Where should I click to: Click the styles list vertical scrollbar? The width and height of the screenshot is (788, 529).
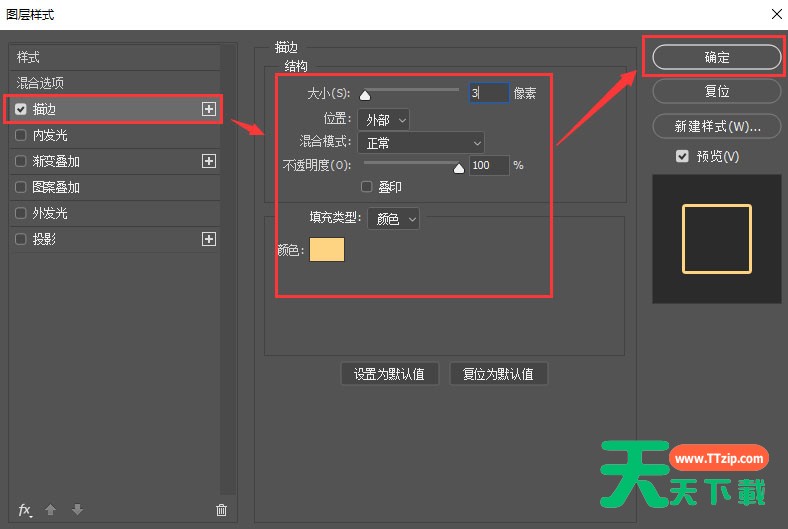tap(229, 269)
